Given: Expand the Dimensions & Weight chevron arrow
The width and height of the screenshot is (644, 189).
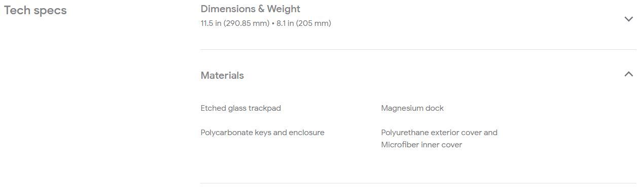Looking at the screenshot, I should click(x=628, y=19).
